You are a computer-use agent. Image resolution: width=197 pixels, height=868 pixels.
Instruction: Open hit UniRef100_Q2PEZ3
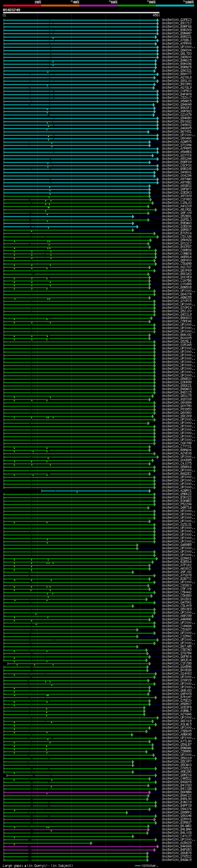[x=176, y=20]
